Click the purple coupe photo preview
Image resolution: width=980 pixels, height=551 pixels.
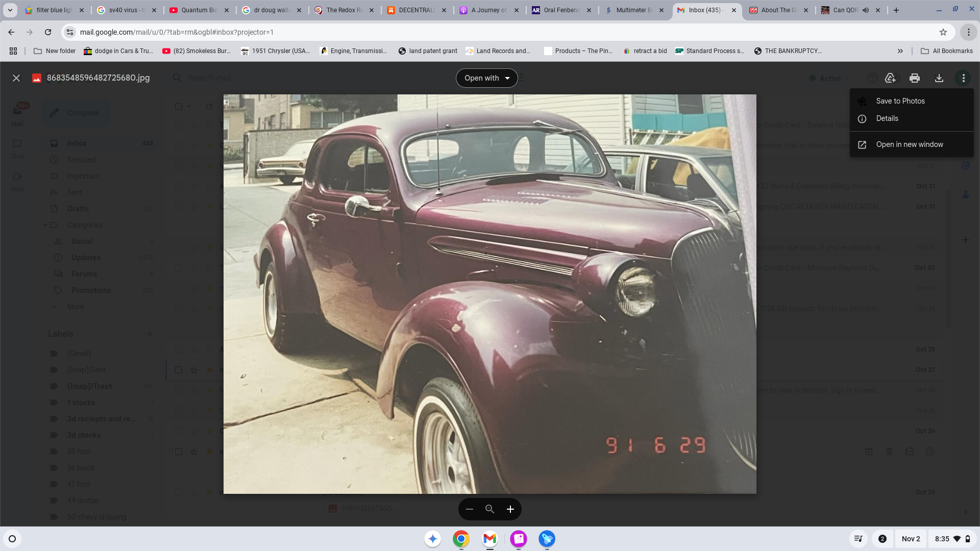tap(490, 294)
